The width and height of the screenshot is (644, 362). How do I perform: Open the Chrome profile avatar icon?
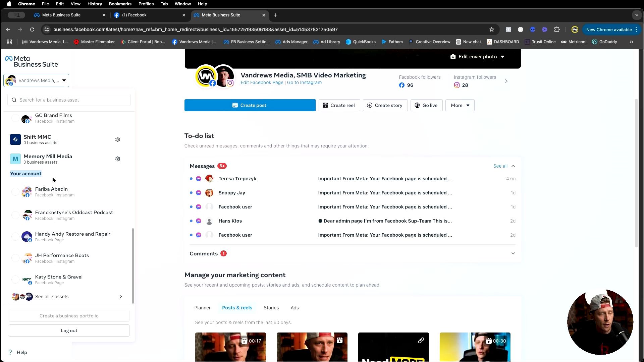(x=575, y=29)
